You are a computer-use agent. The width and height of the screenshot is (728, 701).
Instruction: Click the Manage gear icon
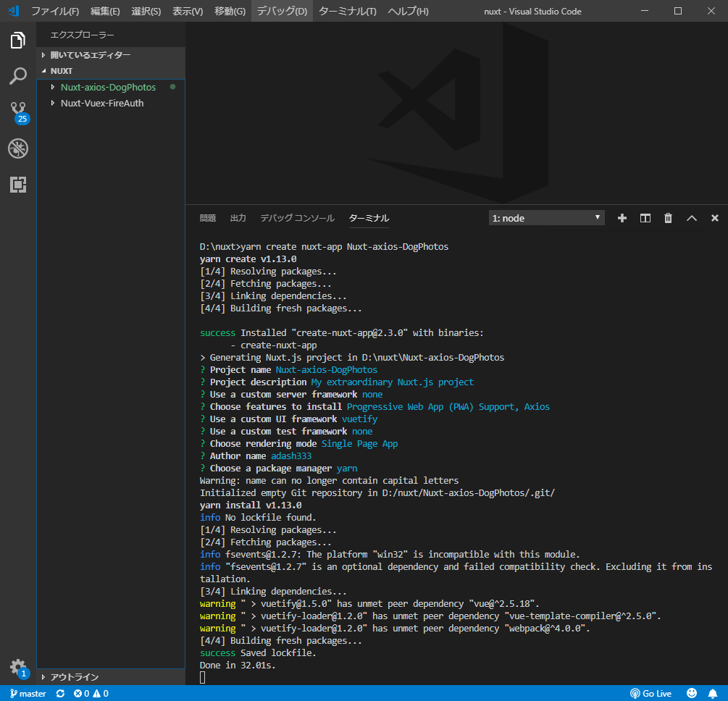tap(18, 667)
